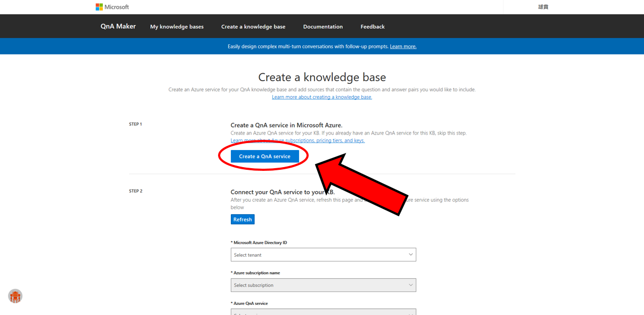
Task: Click the Refresh button
Action: (243, 219)
